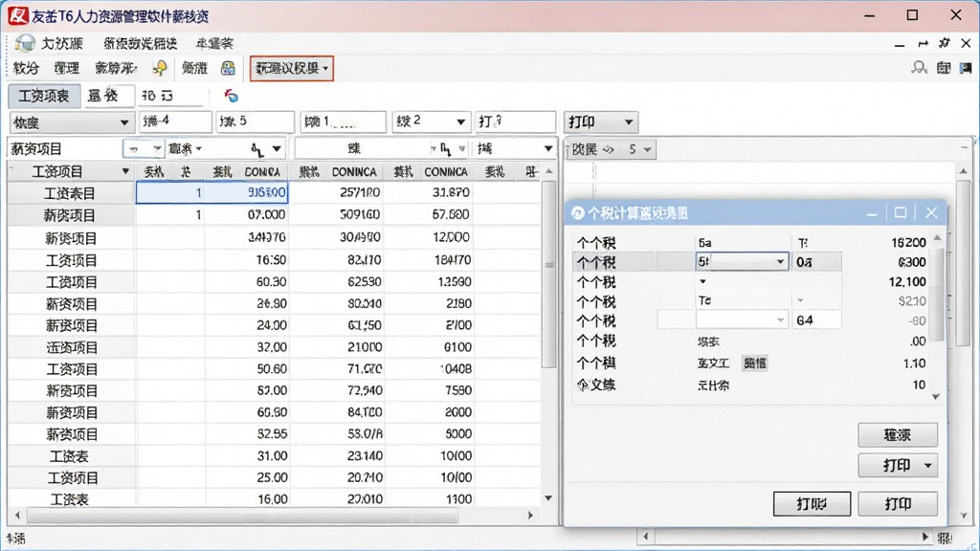
Task: Click the blue flag icon at top right
Action: click(x=966, y=68)
